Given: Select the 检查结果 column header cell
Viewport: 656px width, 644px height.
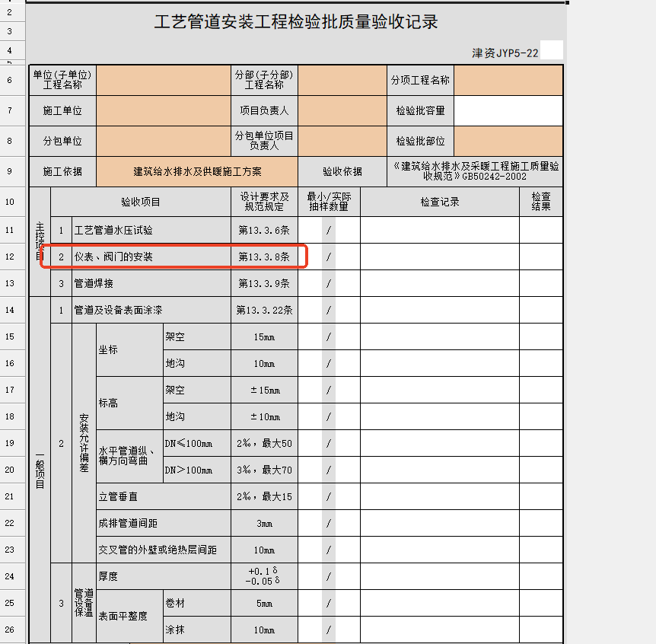Looking at the screenshot, I should [x=541, y=202].
